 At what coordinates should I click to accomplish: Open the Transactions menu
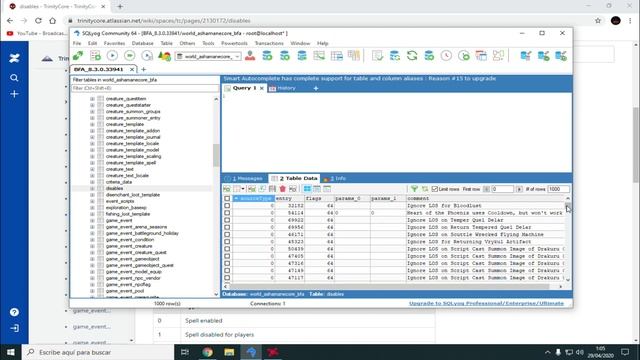[x=269, y=43]
